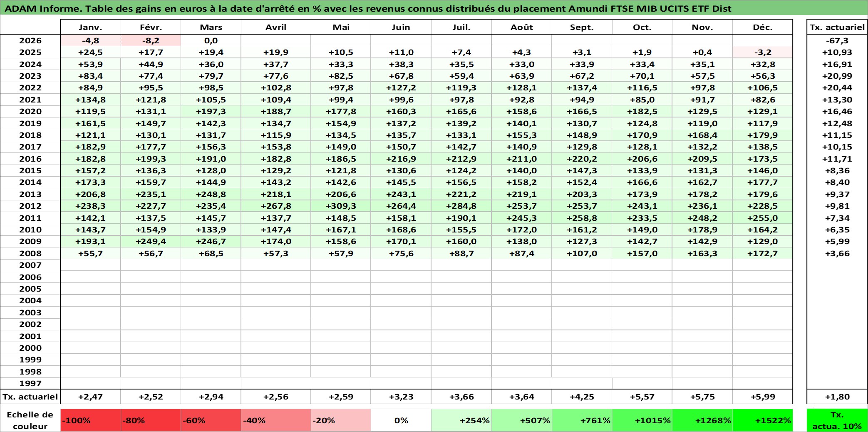Viewport: 868px width, 432px height.
Task: Select the +83,4 cell for January 2023
Action: 90,76
